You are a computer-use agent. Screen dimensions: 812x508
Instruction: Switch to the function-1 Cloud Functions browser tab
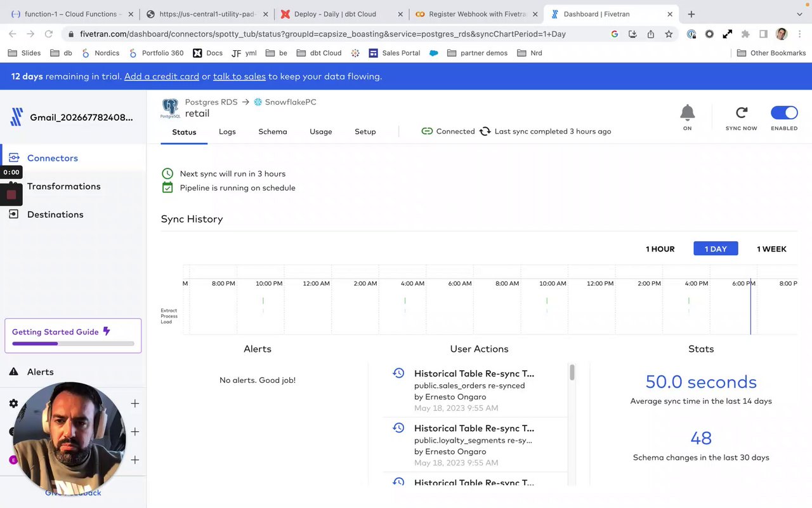(x=71, y=14)
